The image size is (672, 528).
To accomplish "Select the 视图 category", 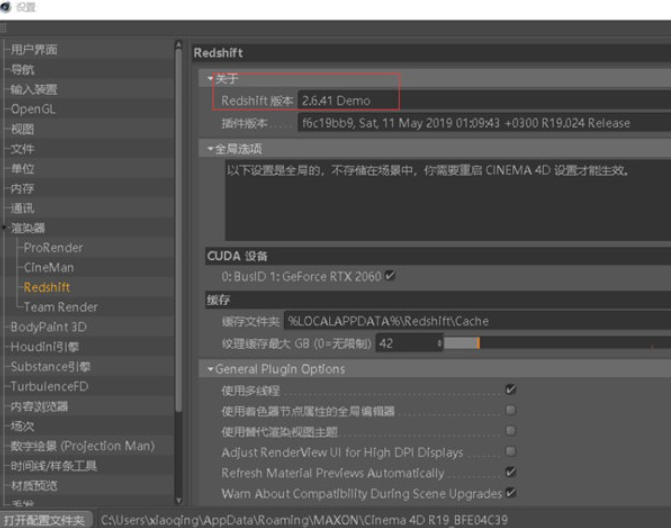I will tap(22, 129).
